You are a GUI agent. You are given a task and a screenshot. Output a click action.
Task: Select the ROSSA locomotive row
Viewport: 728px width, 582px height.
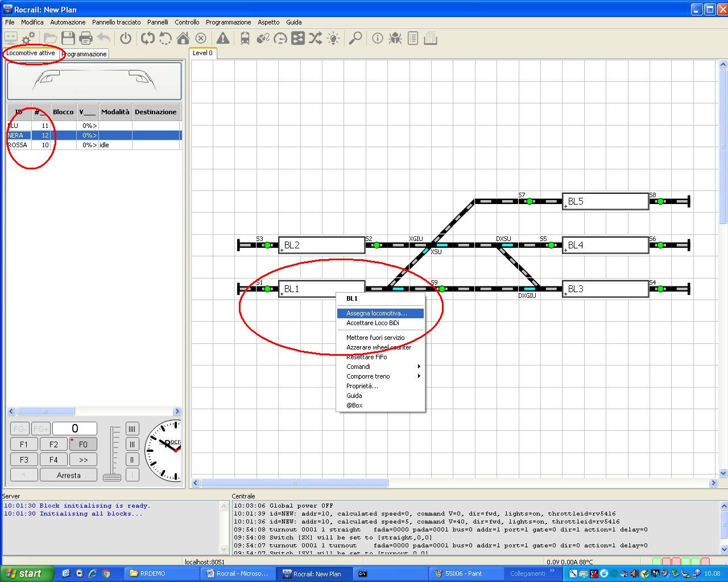(x=94, y=145)
